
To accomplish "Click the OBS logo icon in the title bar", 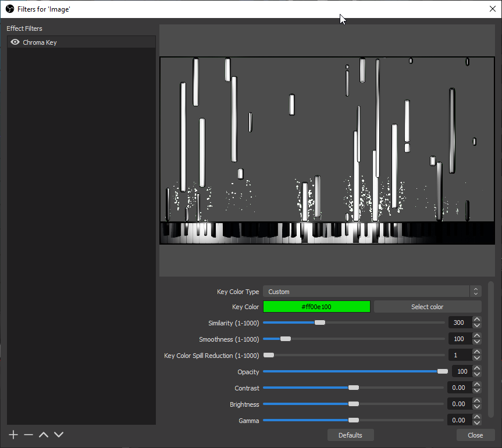I will tap(10, 9).
